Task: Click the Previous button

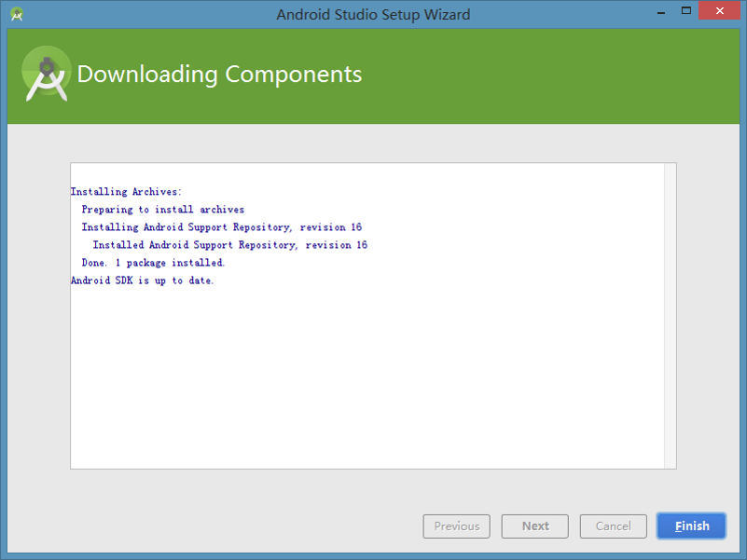Action: click(x=456, y=526)
